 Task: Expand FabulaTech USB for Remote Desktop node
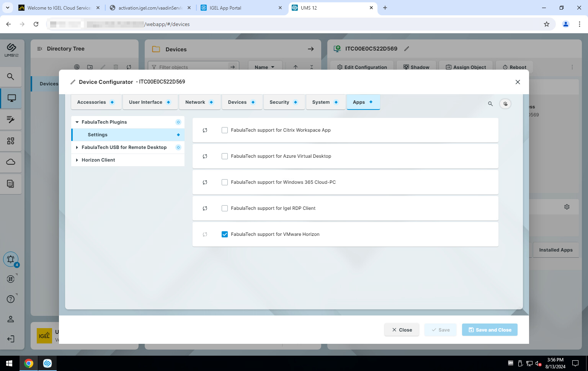(77, 147)
